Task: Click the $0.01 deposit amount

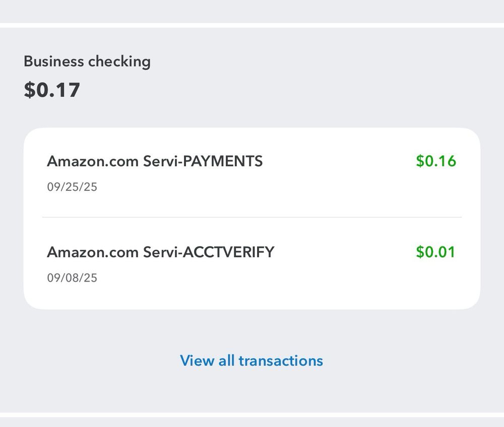Action: point(435,252)
